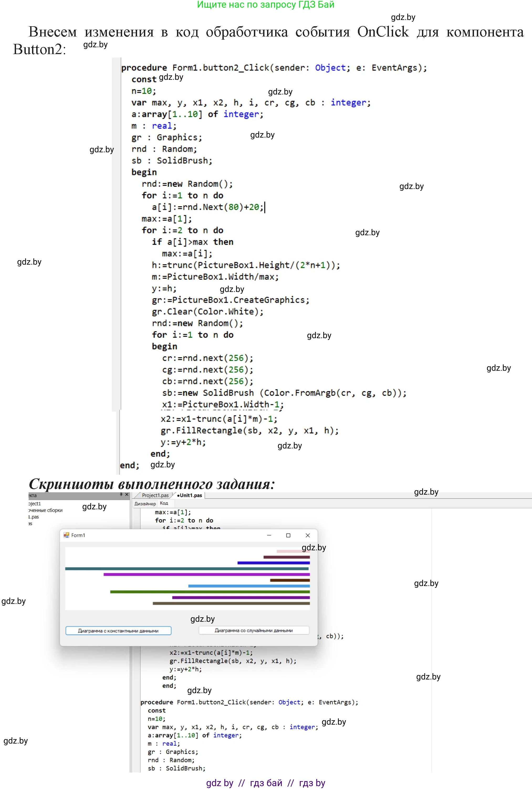Click the green bar in the chart
Screen dimensions: 532x789
(x=210, y=592)
